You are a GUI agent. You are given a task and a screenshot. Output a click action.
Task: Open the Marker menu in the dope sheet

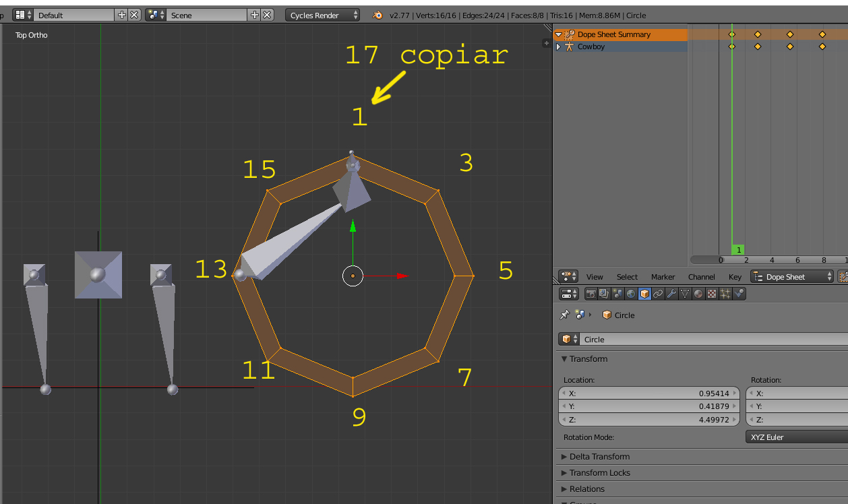tap(663, 277)
